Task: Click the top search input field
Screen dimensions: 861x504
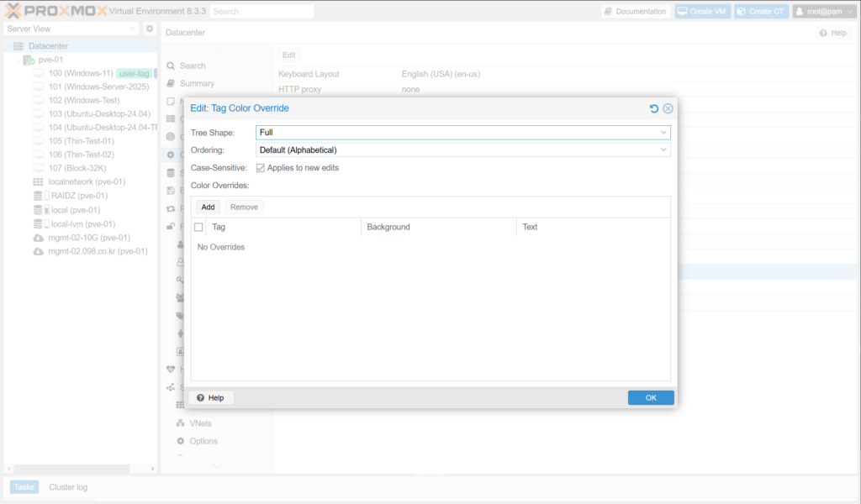Action: tap(261, 12)
